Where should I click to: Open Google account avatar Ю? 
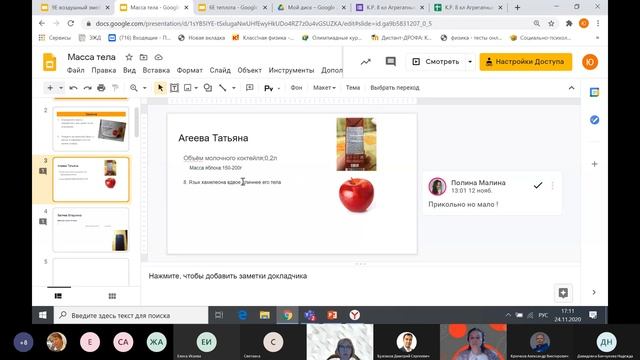pos(590,62)
